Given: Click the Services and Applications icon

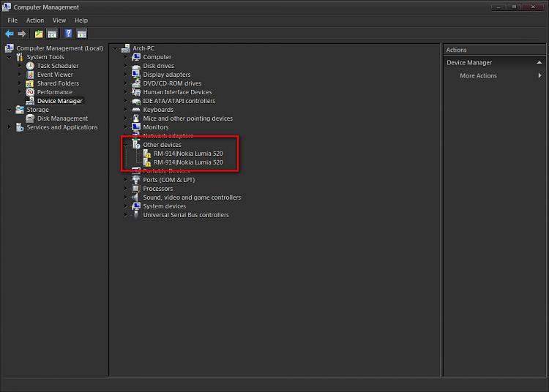Looking at the screenshot, I should coord(20,127).
